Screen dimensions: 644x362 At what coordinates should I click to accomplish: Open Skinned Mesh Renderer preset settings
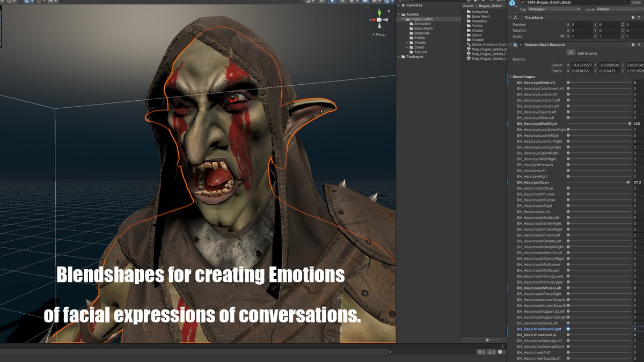coord(639,45)
